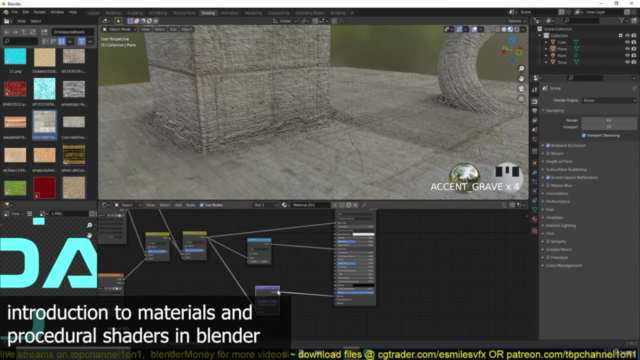Open the Object Mode dropdown
Viewport: 640px width, 360px height.
(x=119, y=29)
